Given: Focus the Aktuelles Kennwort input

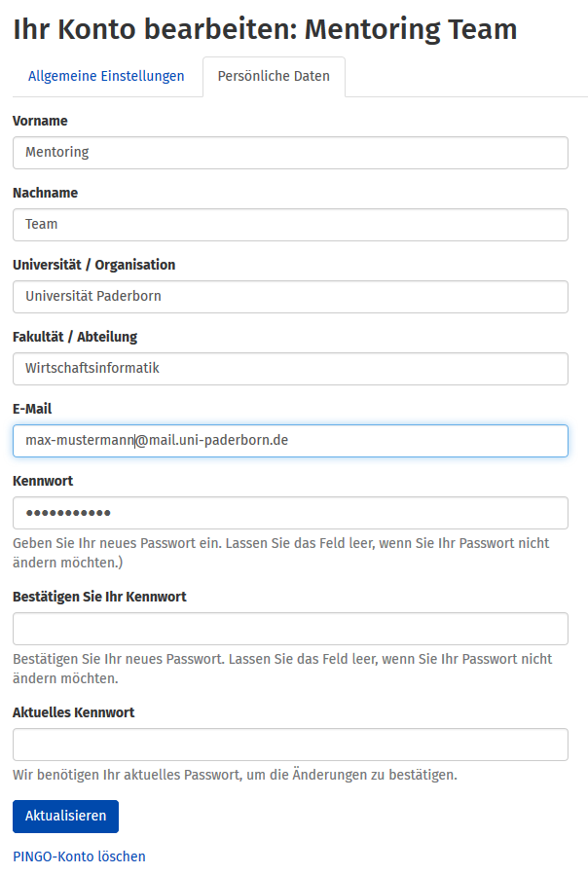Looking at the screenshot, I should 290,745.
